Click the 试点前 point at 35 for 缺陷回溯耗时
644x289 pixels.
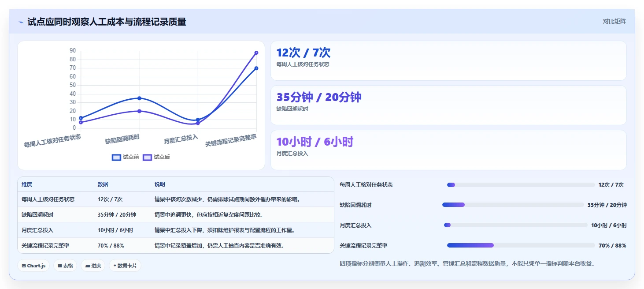point(139,98)
